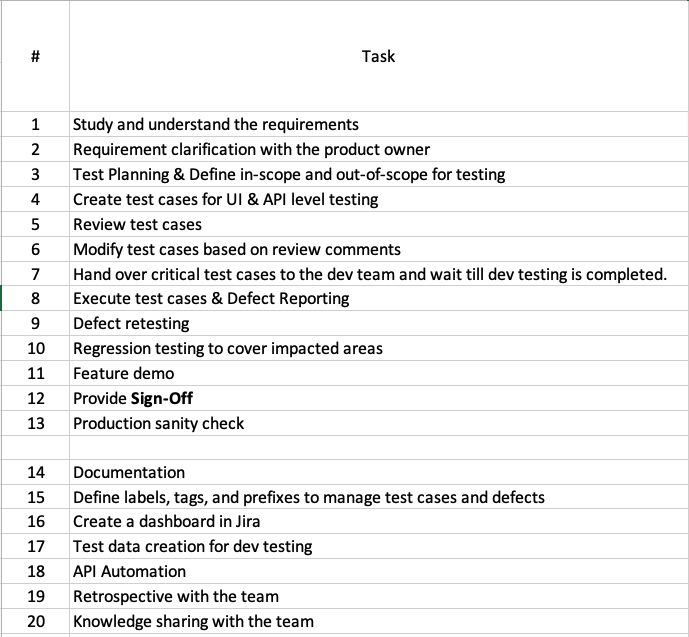Image resolution: width=689 pixels, height=637 pixels.
Task: Click the 'API Automation' cell
Action: 379,572
